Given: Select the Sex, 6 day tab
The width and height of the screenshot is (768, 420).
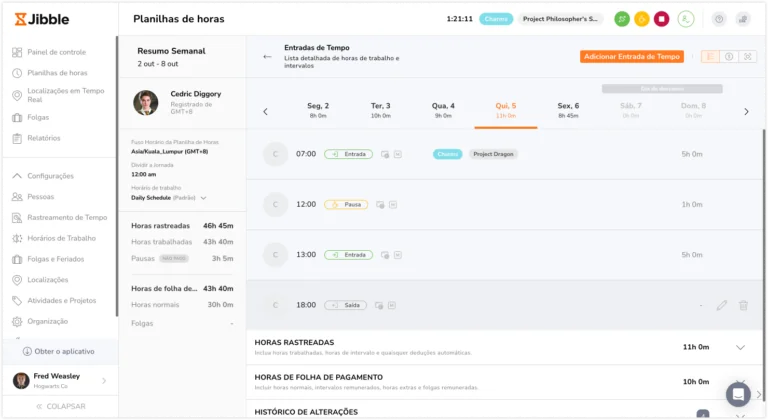Looking at the screenshot, I should (568, 110).
